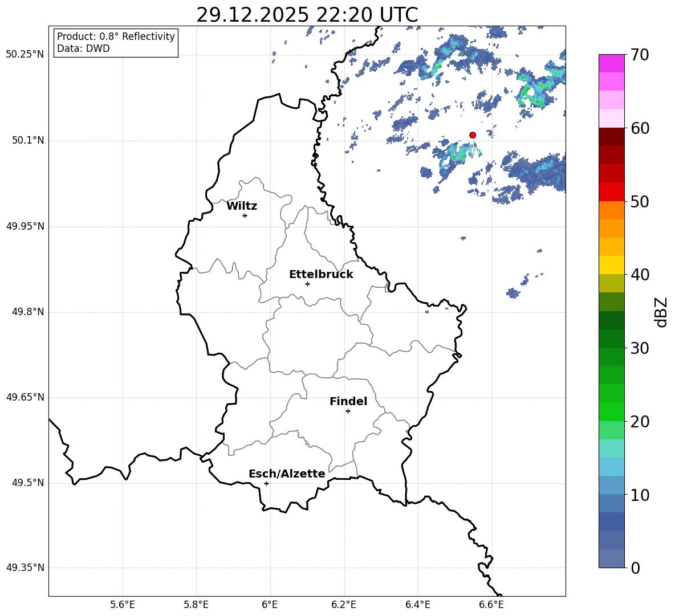Click the orange colorbar segment below 50
Viewport: 675px width, 616px height.
[x=611, y=210]
